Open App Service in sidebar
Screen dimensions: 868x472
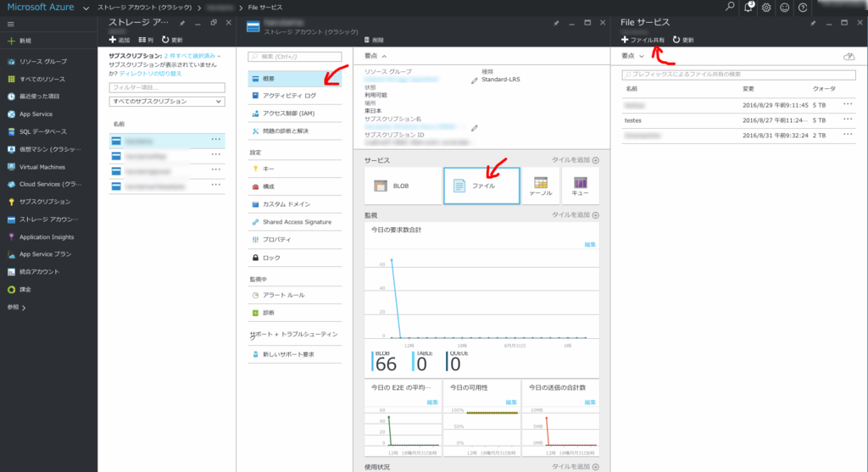tap(36, 114)
